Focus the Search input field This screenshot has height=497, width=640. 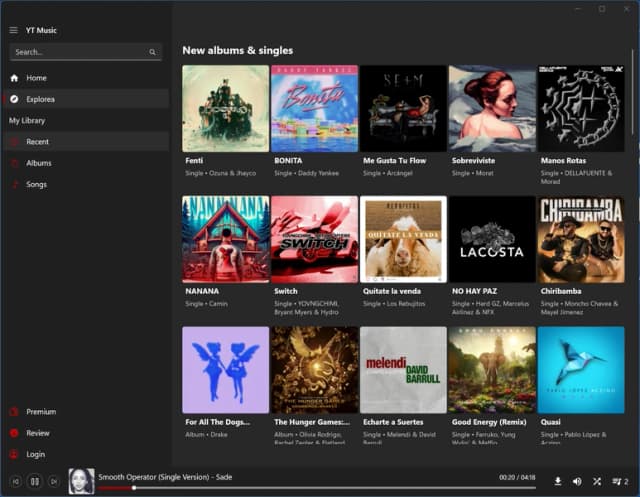pyautogui.click(x=85, y=52)
